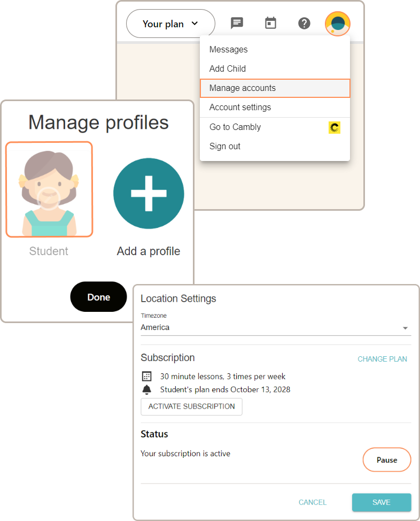The width and height of the screenshot is (420, 521).
Task: Click Sign out in menu
Action: click(225, 147)
